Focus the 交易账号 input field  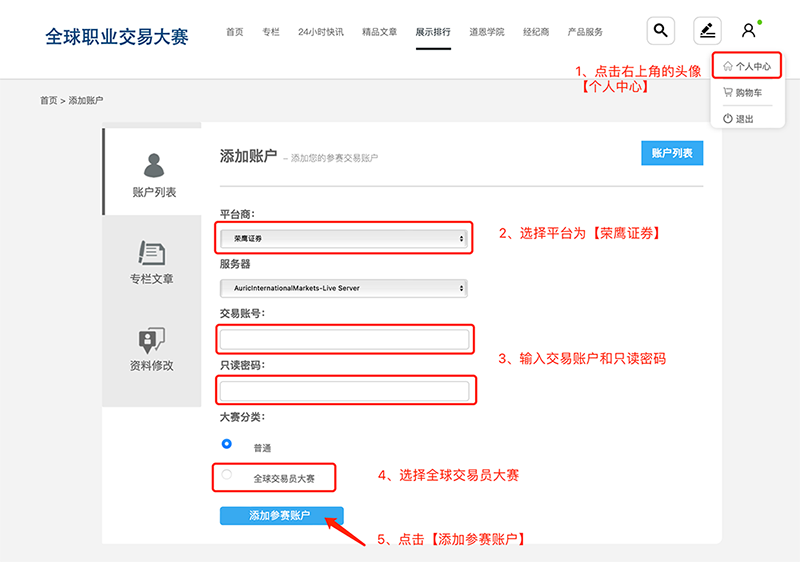click(x=344, y=340)
